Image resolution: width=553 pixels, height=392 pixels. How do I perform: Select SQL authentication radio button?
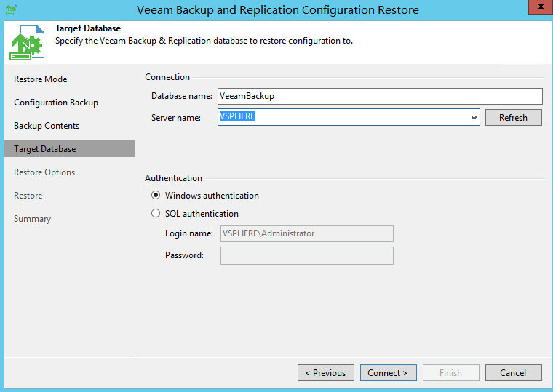pos(156,214)
